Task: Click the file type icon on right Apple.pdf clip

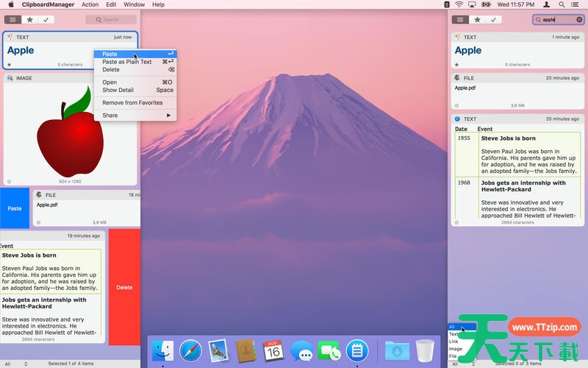Action: point(457,78)
